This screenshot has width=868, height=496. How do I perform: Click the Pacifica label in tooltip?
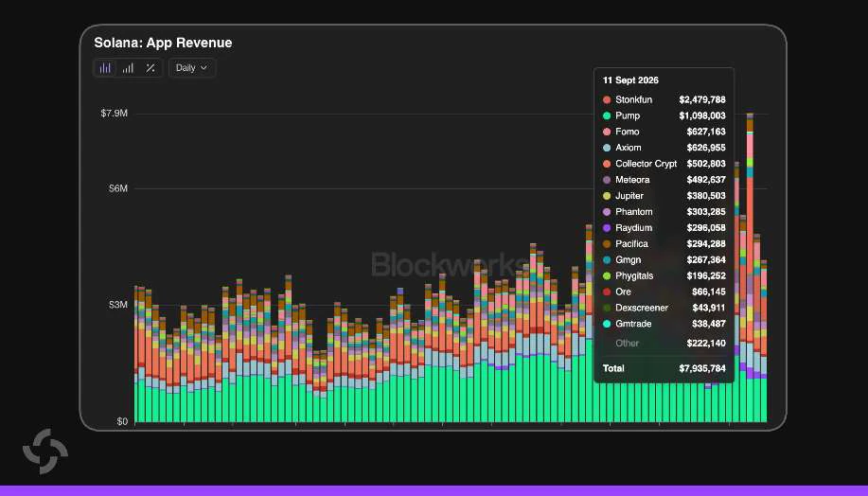click(x=631, y=244)
